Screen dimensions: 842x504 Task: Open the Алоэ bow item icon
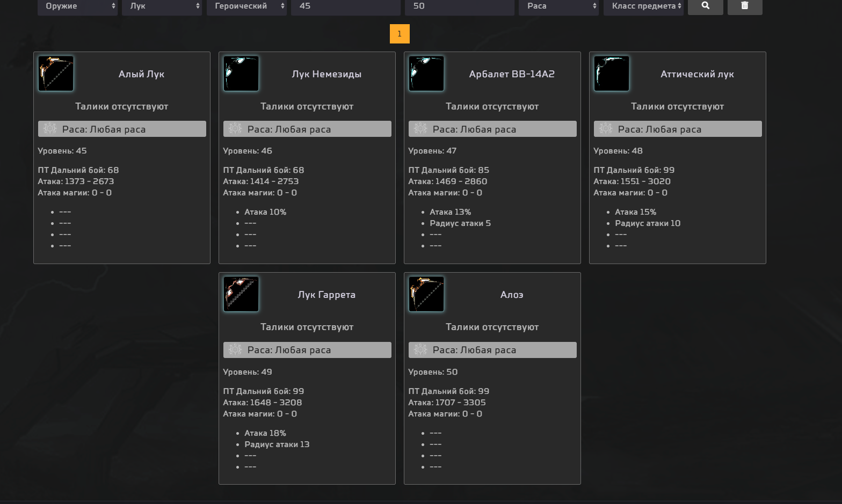pyautogui.click(x=426, y=294)
